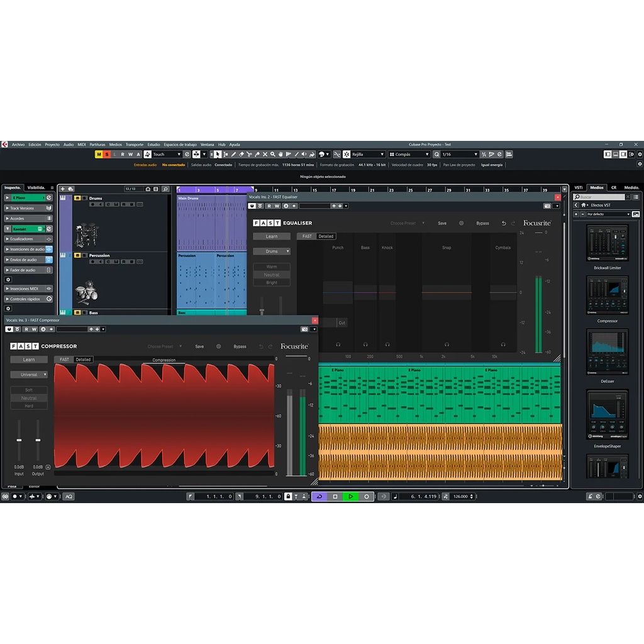Click Save in FAST Equaliser

(442, 223)
